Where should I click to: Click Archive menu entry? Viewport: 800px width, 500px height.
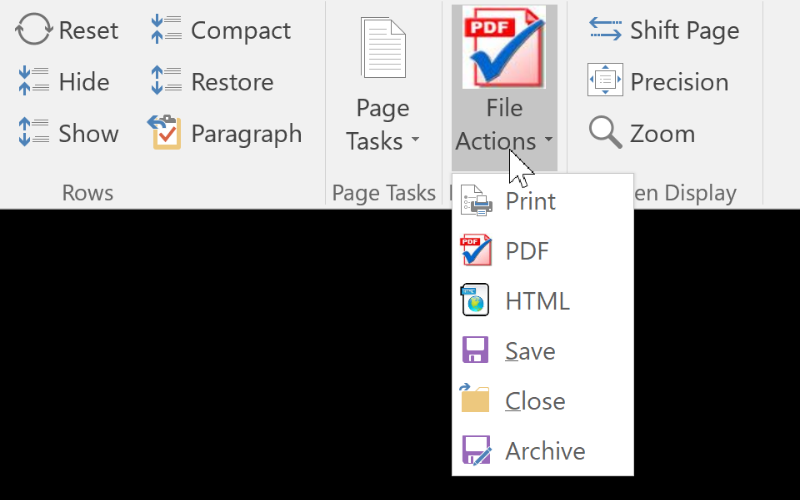[545, 451]
